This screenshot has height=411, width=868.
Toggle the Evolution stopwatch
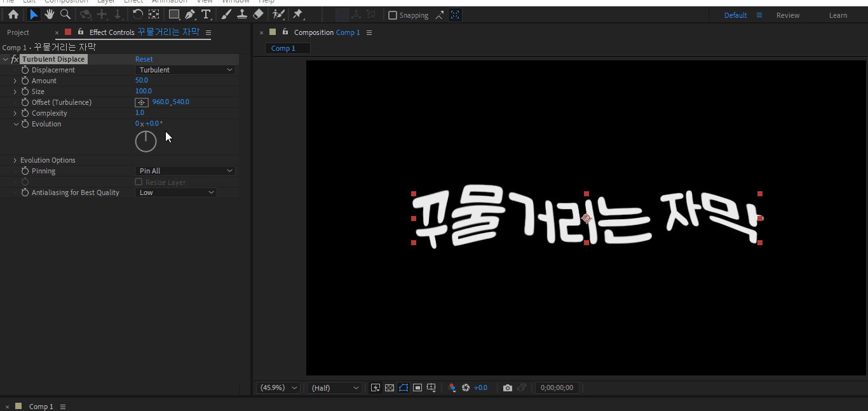tap(25, 124)
